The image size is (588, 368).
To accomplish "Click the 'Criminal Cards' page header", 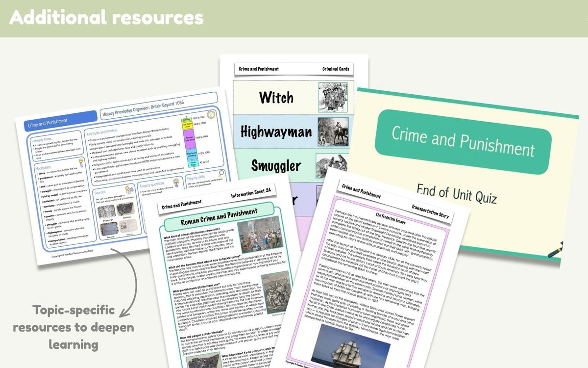I will (335, 69).
